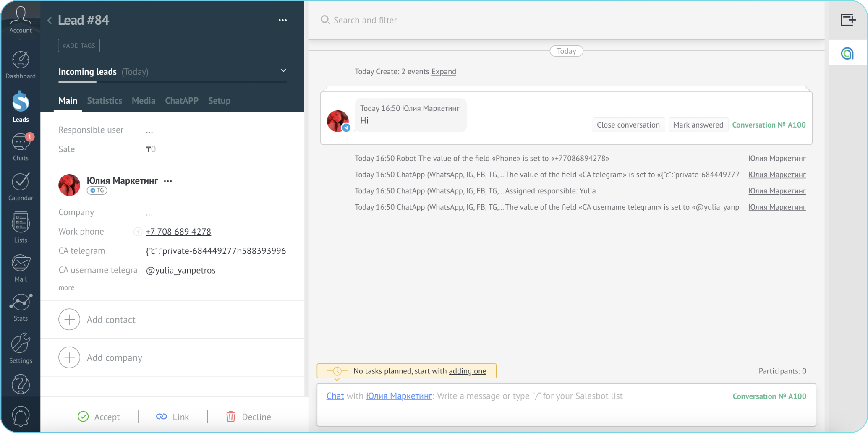868x433 pixels.
Task: Switch to the ChatAPP tab
Action: point(181,101)
